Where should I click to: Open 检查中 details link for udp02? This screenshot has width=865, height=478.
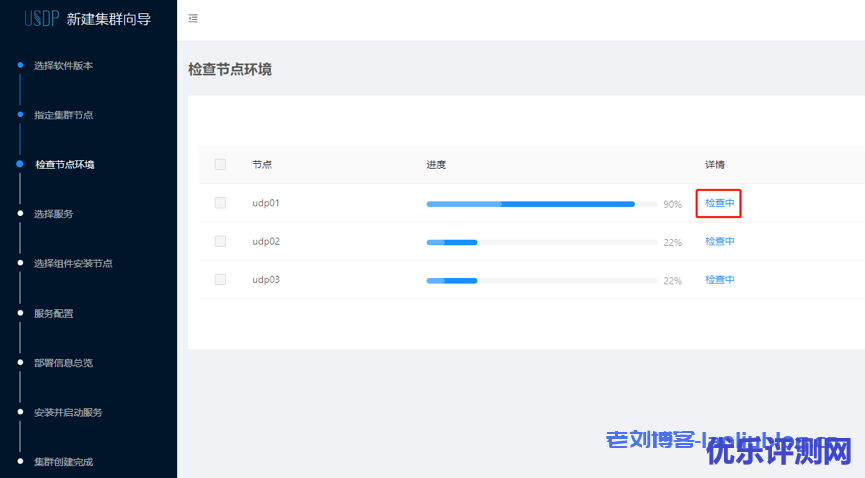719,241
